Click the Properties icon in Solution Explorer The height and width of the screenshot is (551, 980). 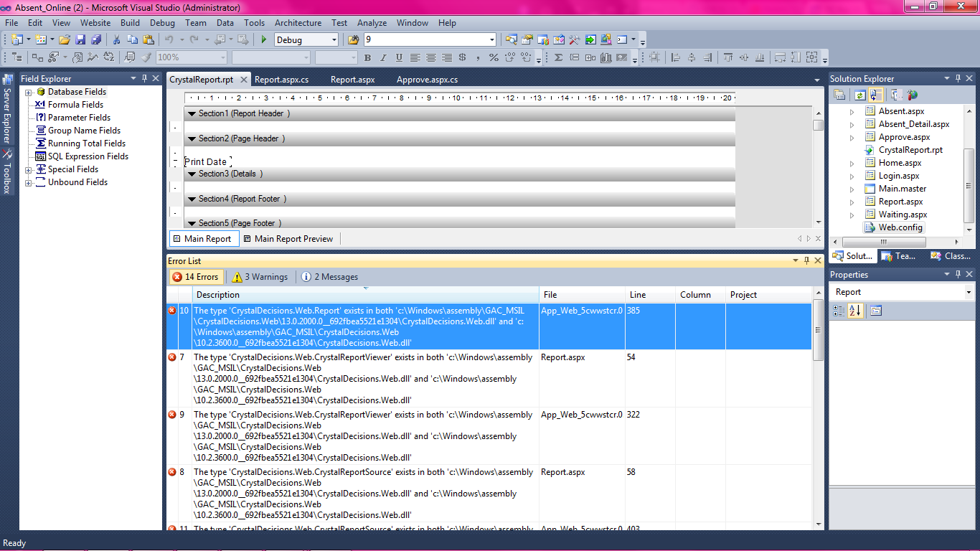pos(839,95)
